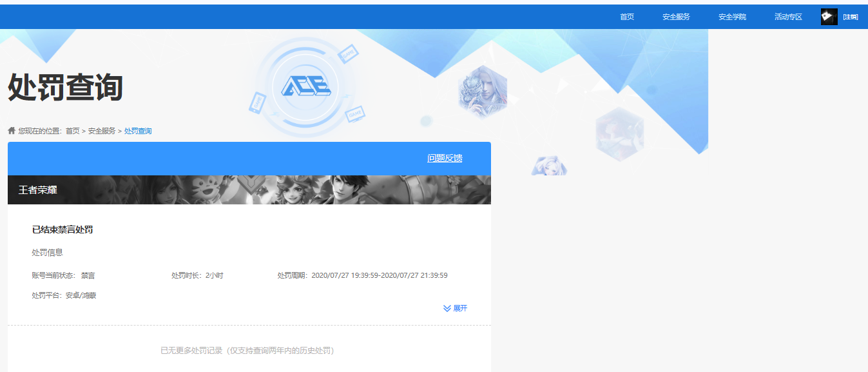Viewport: 868px width, 372px height.
Task: Click 安全服务 in the breadcrumb trail
Action: click(x=103, y=130)
